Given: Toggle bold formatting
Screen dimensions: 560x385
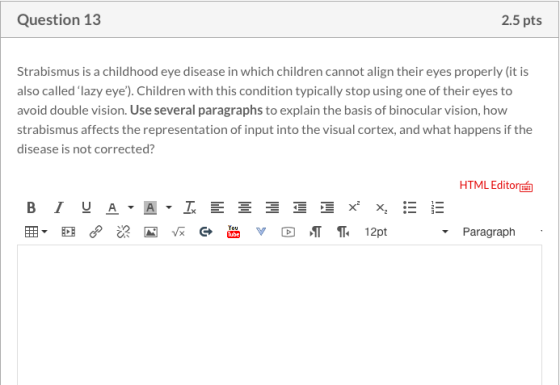Looking at the screenshot, I should tap(31, 207).
